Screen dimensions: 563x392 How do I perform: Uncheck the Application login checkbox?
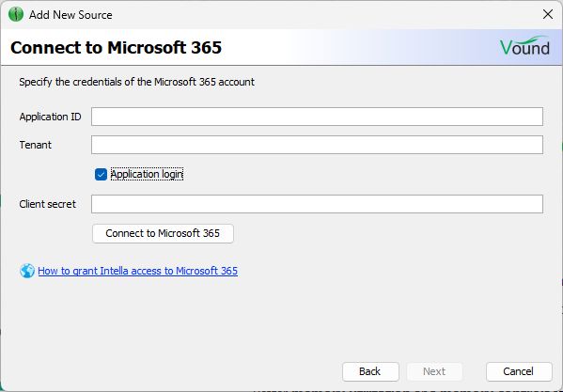(x=101, y=175)
